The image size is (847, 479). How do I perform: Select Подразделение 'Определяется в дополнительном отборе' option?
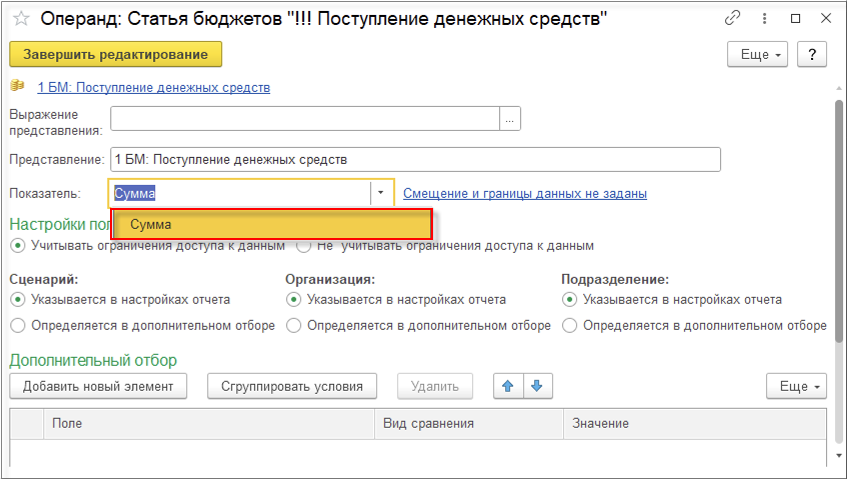569,325
